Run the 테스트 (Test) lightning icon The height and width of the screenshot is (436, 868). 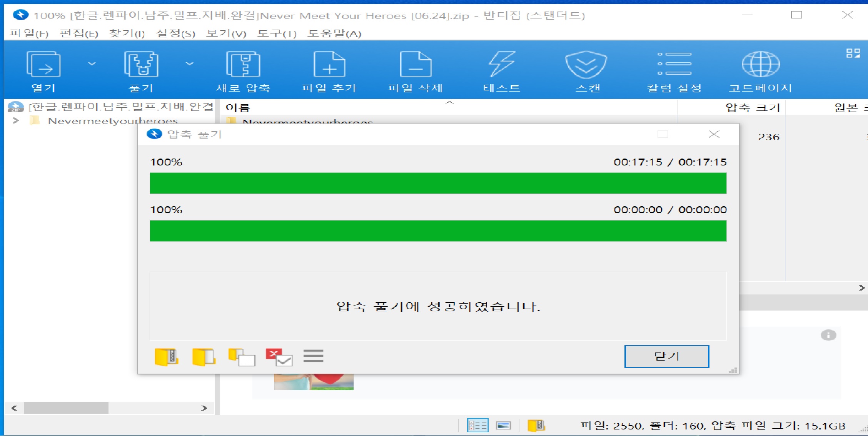coord(502,65)
